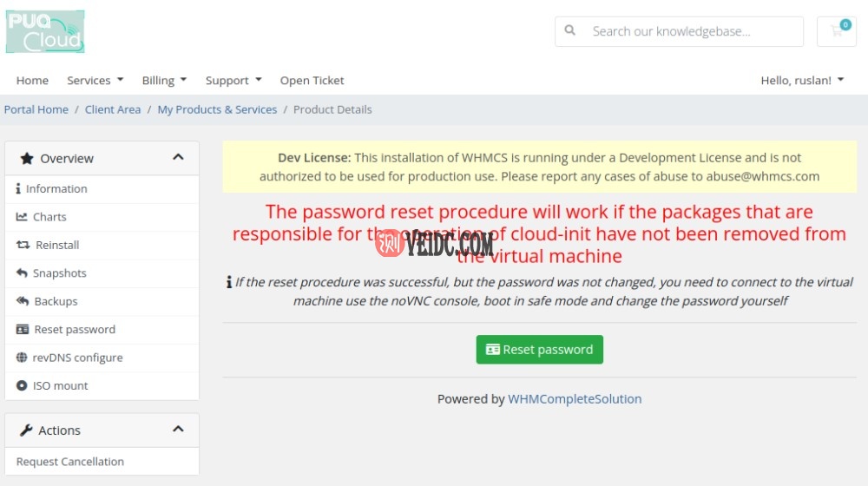The image size is (868, 486).
Task: Collapse the Overview panel chevron
Action: tap(178, 158)
